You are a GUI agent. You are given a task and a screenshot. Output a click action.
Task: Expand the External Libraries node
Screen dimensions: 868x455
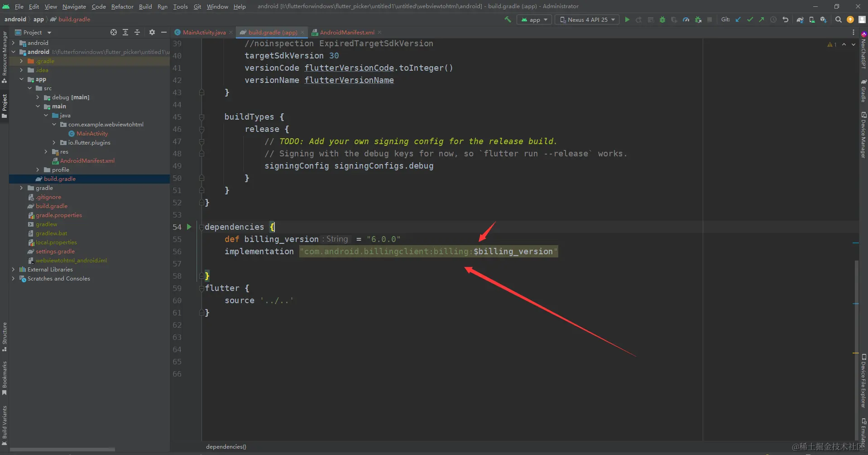[13, 269]
